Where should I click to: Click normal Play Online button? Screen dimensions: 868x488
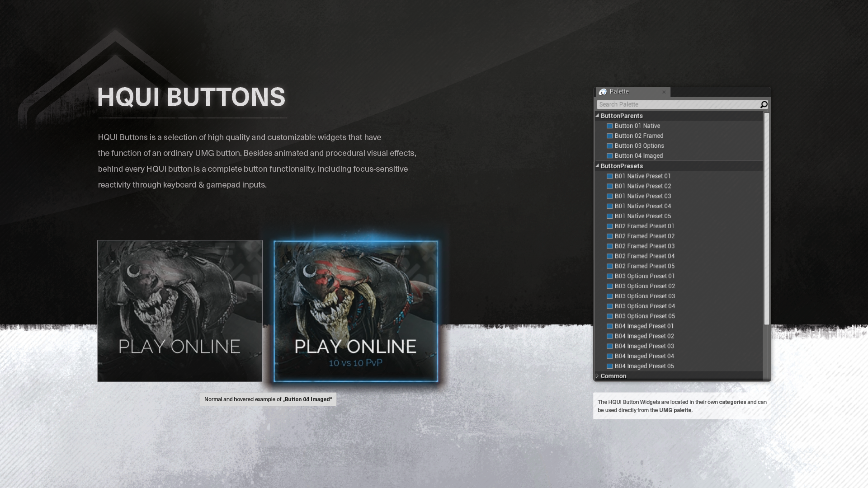(179, 310)
